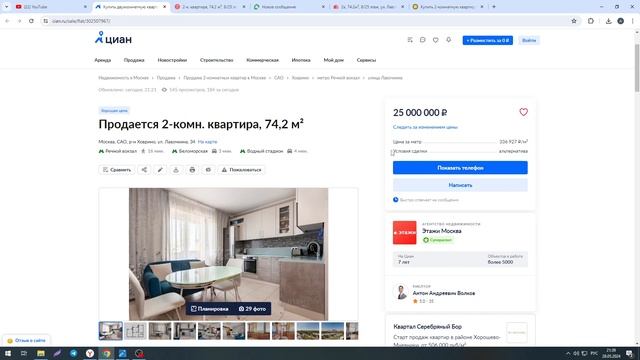640x360 pixels.
Task: Click the browser address bar
Action: (306, 21)
